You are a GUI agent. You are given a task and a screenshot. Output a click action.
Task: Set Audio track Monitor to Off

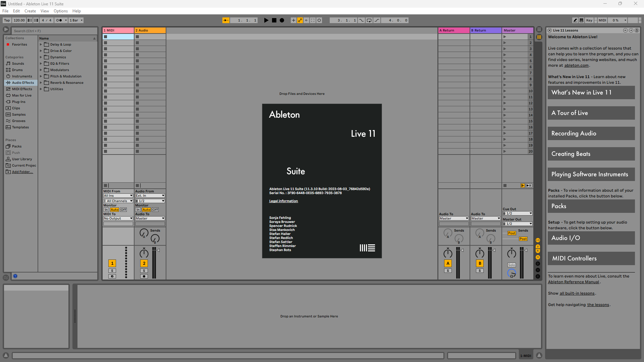[155, 210]
